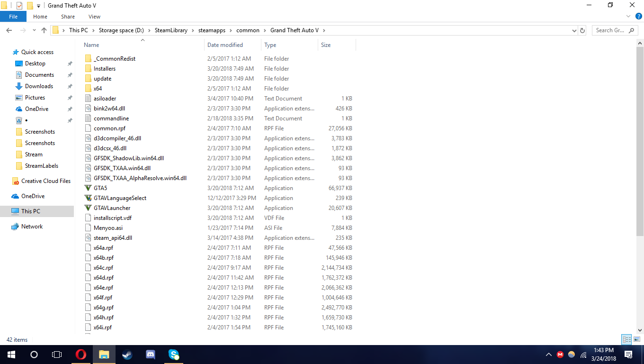This screenshot has width=644, height=364.
Task: Open the recent locations dropdown arrow
Action: [34, 30]
